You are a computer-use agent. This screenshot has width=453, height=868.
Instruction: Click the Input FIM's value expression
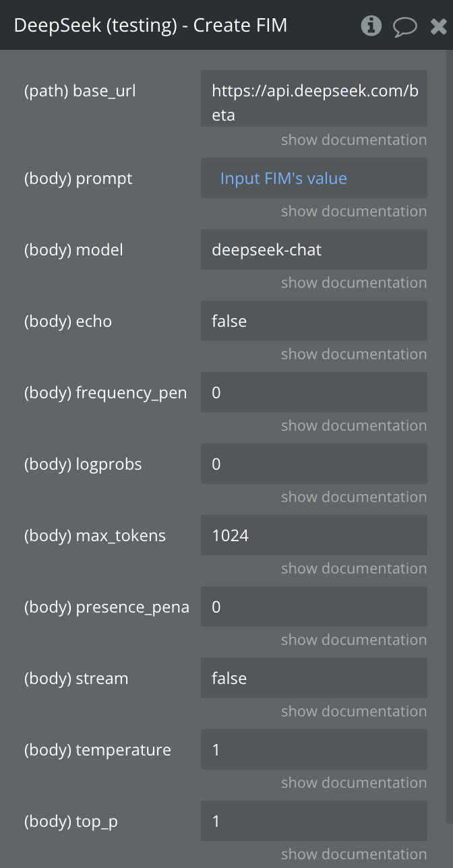coord(283,179)
